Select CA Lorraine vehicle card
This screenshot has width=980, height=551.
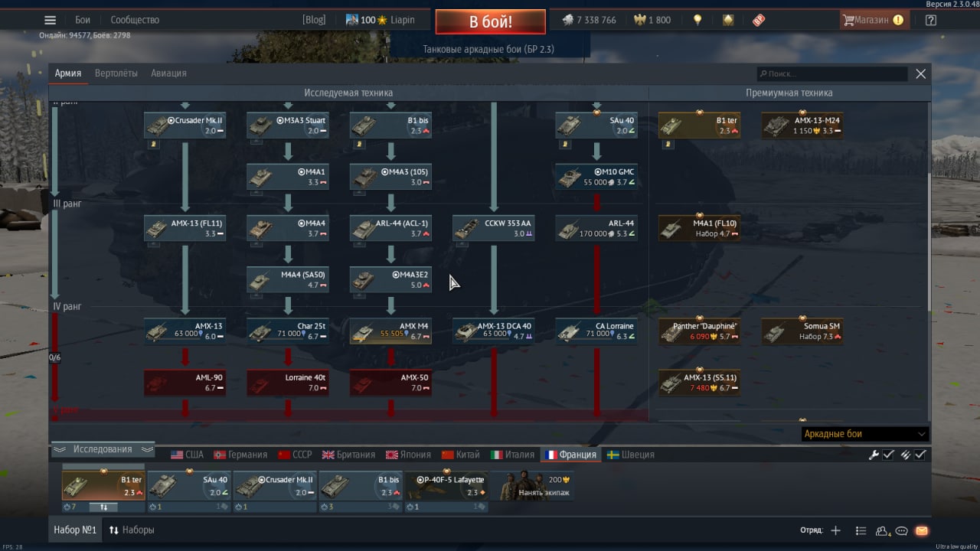pos(596,331)
